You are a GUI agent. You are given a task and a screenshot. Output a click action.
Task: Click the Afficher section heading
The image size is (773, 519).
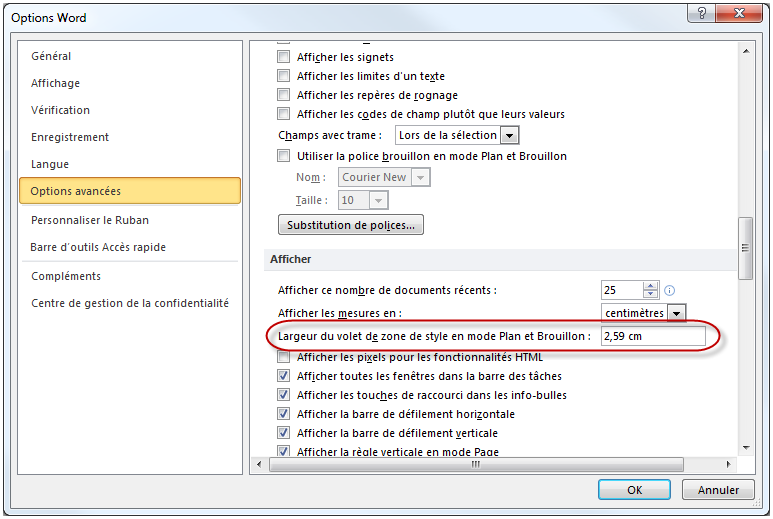click(290, 259)
